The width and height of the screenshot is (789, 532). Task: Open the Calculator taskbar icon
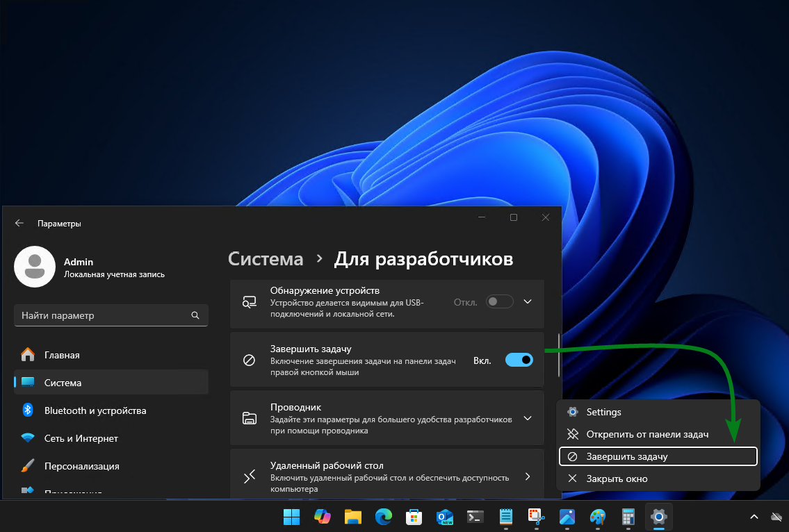pos(628,517)
